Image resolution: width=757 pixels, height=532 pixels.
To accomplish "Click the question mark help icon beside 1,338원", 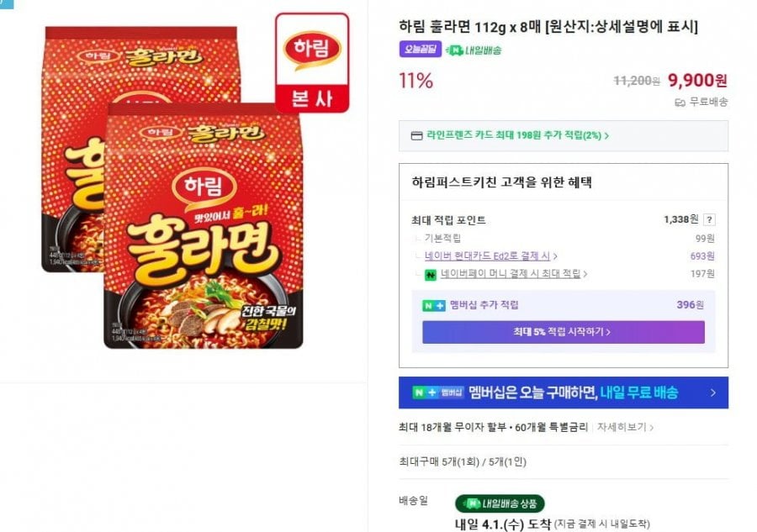I will coord(709,220).
